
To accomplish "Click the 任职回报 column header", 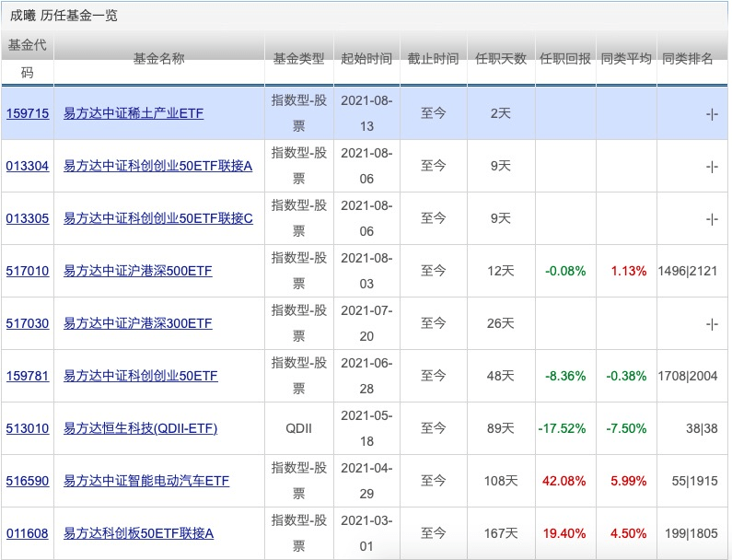I will point(565,59).
